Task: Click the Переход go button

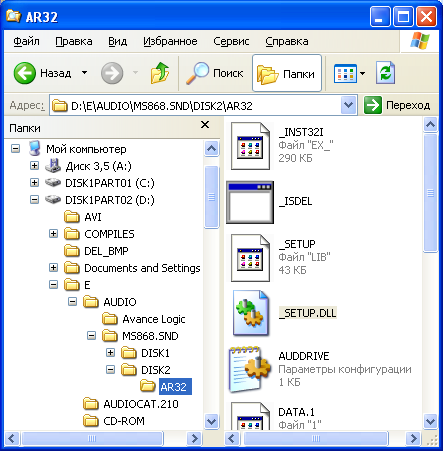Action: click(x=397, y=105)
